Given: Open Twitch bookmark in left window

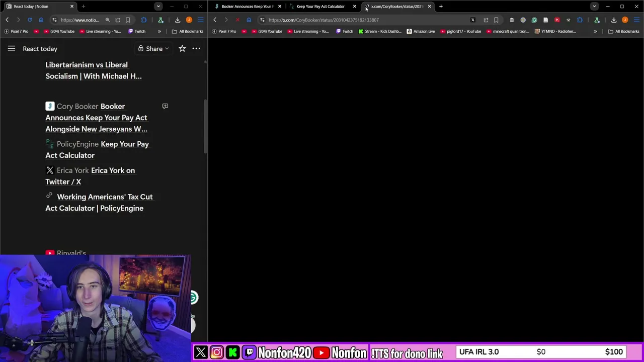Looking at the screenshot, I should click(137, 31).
